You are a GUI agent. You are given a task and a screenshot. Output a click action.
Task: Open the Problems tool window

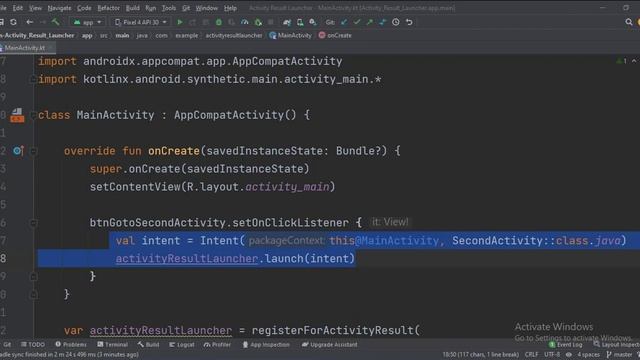tap(71, 344)
